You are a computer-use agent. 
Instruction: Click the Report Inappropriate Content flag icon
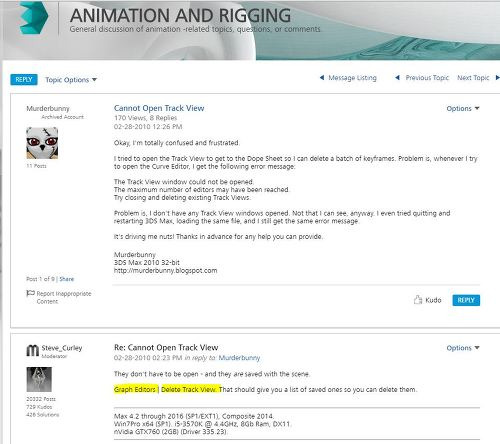pos(30,293)
